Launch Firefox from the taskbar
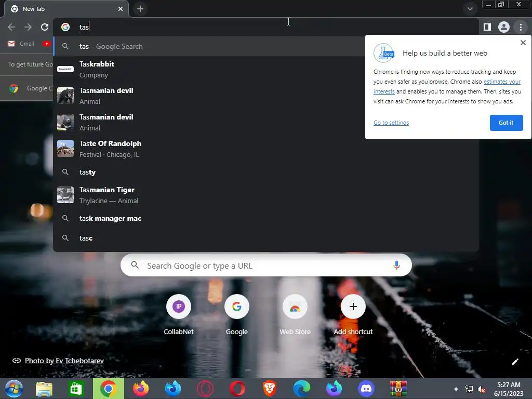This screenshot has height=399, width=532. [x=140, y=389]
